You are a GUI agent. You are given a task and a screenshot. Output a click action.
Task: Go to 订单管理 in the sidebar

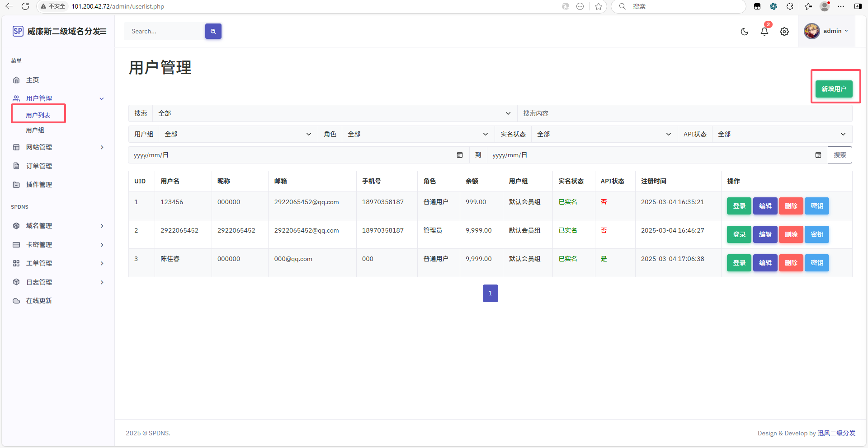click(x=39, y=166)
